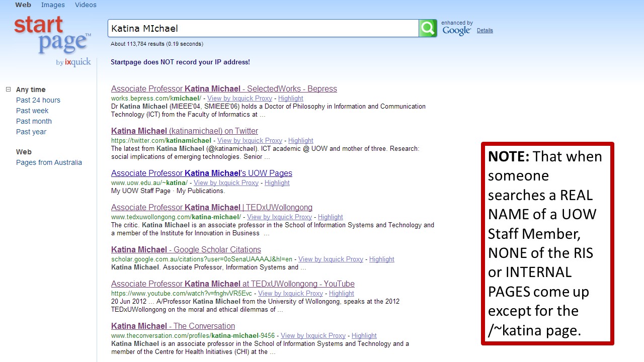
Task: View Bepress result by Ixquick Proxy
Action: click(x=239, y=99)
